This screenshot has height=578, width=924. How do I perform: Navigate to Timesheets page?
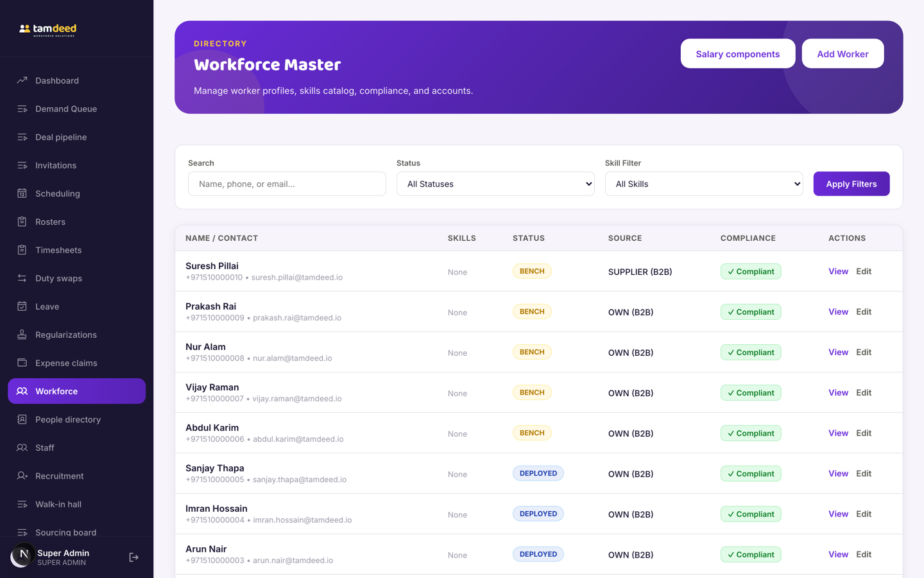(x=76, y=250)
